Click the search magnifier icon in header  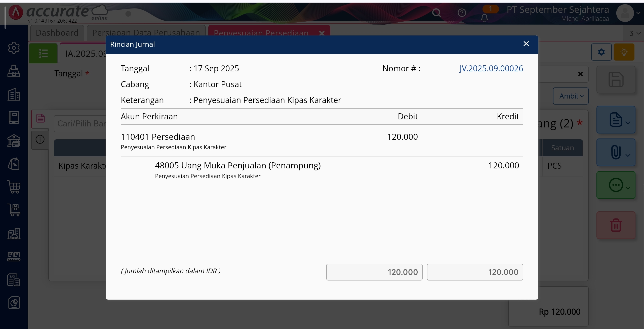coord(436,13)
